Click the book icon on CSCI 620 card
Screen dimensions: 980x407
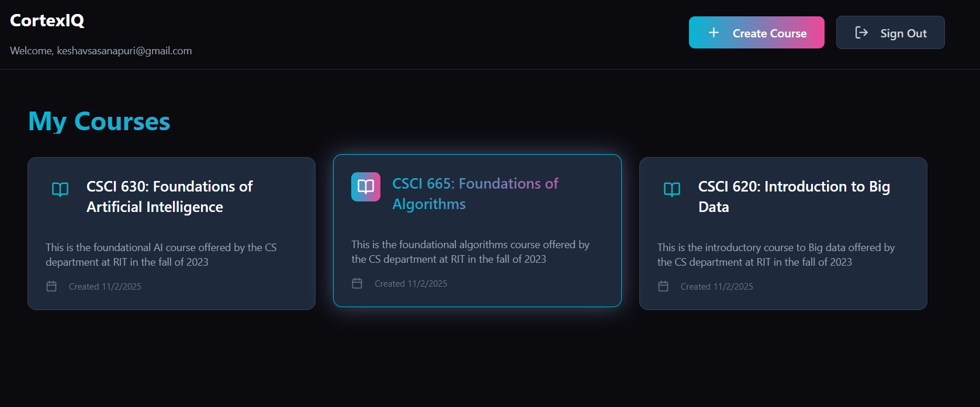[x=672, y=189]
